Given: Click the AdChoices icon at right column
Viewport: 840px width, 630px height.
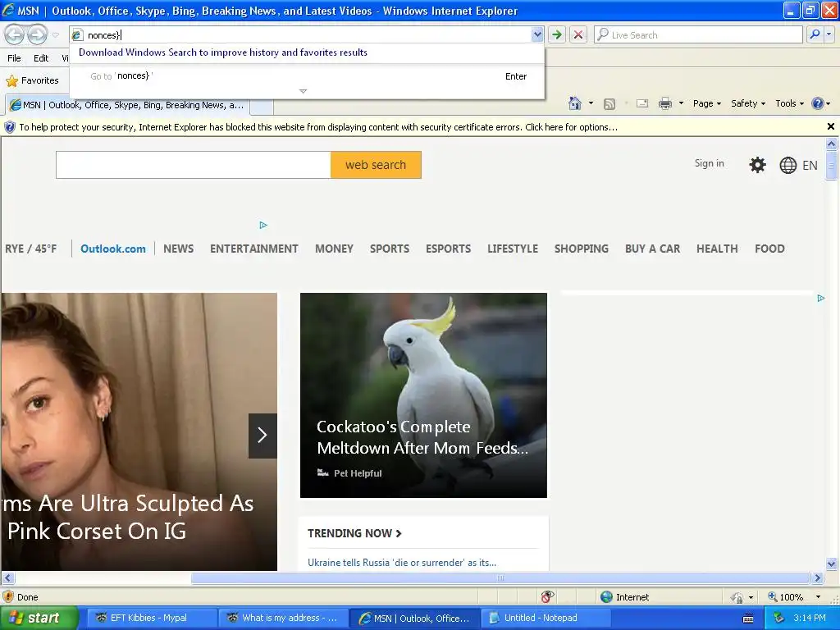Looking at the screenshot, I should [820, 298].
